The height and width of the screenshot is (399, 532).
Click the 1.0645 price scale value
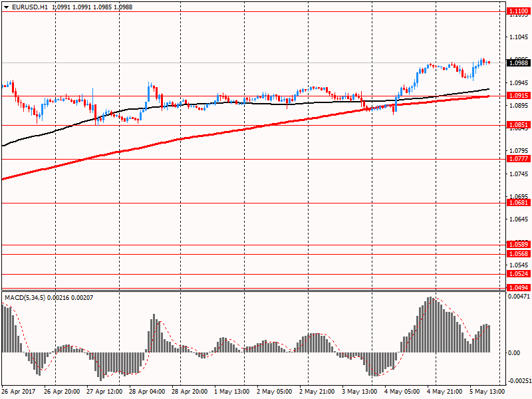519,219
